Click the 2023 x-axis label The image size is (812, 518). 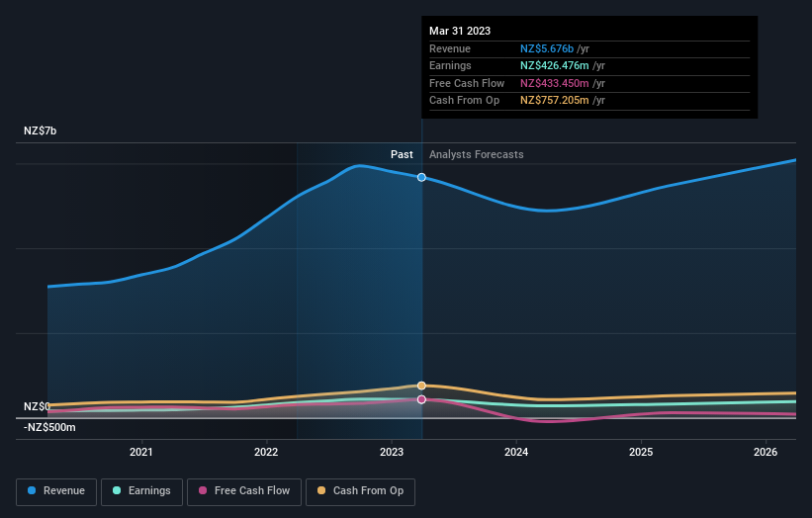click(392, 452)
